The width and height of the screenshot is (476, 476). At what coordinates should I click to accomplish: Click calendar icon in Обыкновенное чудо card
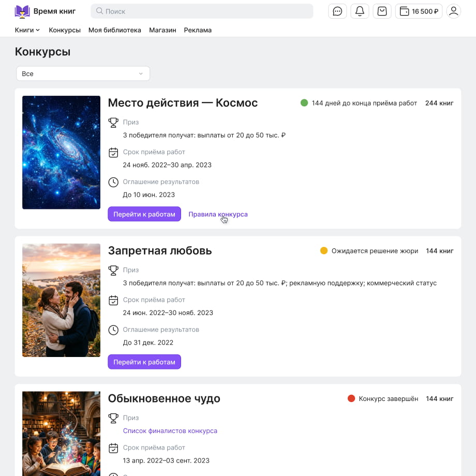click(113, 448)
